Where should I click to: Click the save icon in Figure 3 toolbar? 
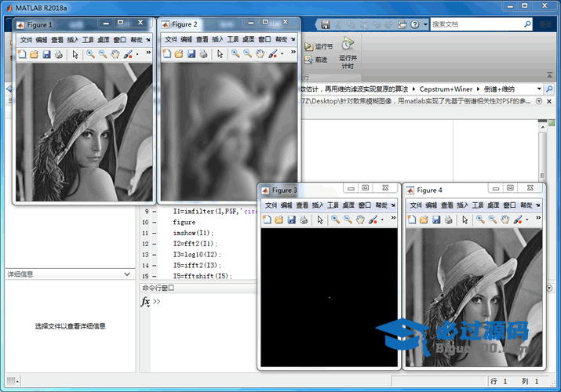click(x=292, y=220)
